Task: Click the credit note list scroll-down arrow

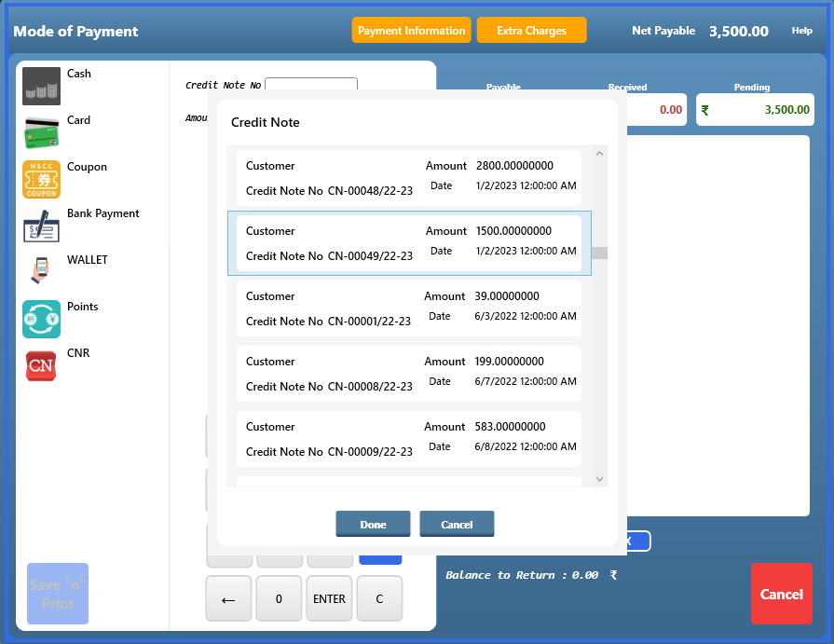Action: [599, 479]
